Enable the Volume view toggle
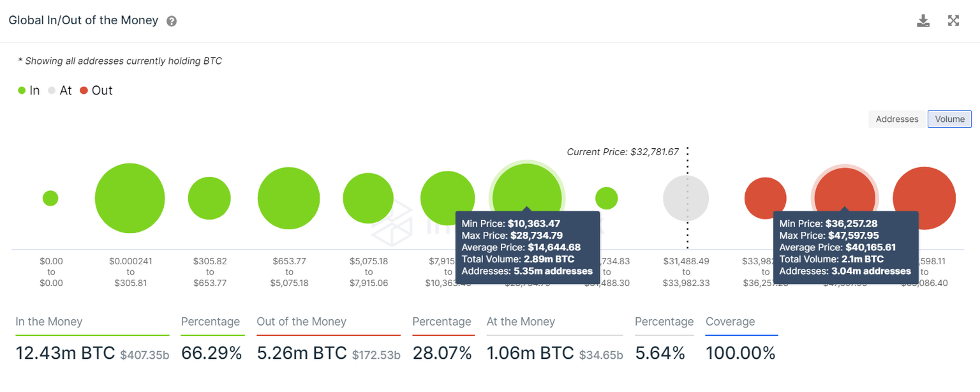This screenshot has height=392, width=980. tap(949, 119)
